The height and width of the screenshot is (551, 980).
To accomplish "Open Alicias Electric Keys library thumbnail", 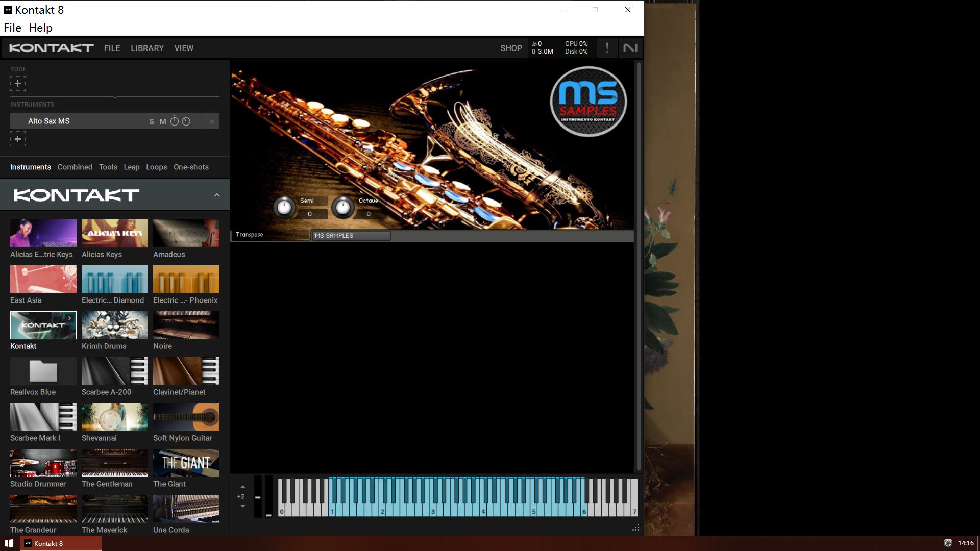I will click(x=43, y=233).
